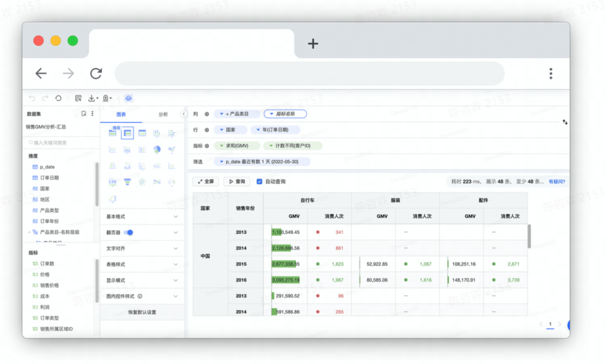Reload the page in the browser
606x364 pixels.
click(96, 73)
